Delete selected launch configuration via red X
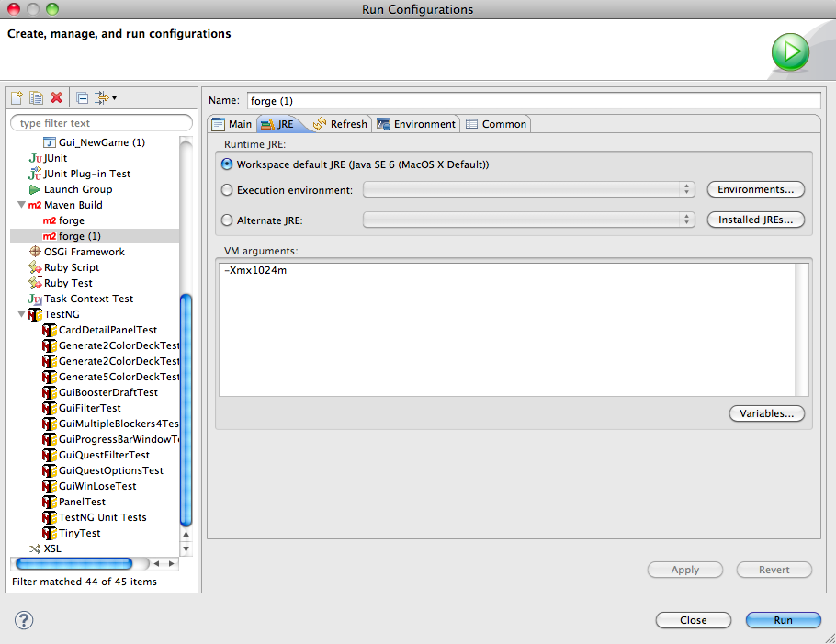 [x=57, y=97]
